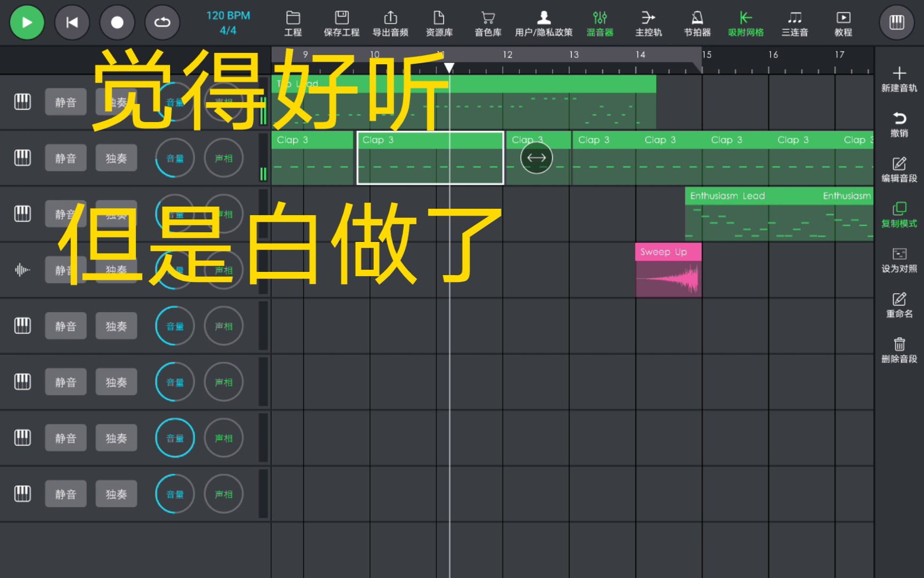Viewport: 924px width, 578px height.
Task: Open the piano keyboard button at top right
Action: click(897, 22)
